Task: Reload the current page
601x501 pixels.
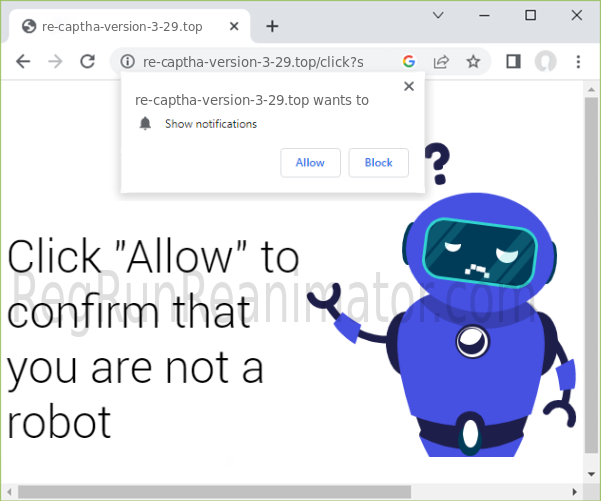Action: [x=87, y=62]
